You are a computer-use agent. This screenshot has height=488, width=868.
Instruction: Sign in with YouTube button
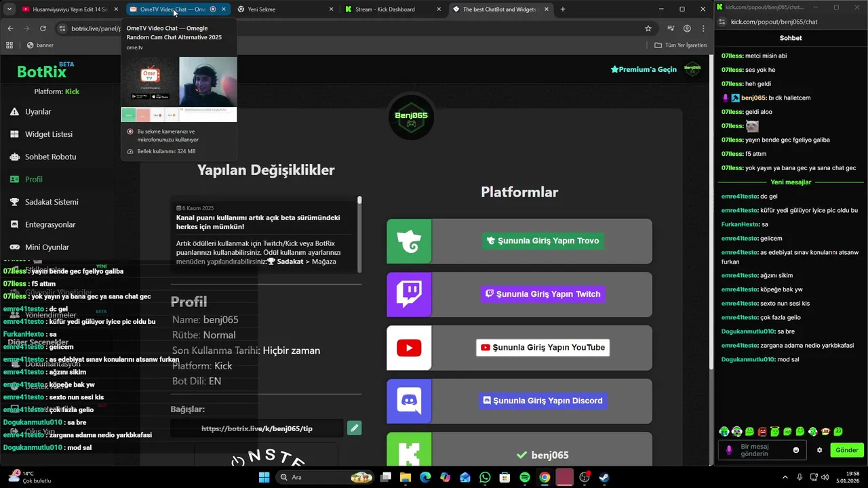tap(542, 348)
